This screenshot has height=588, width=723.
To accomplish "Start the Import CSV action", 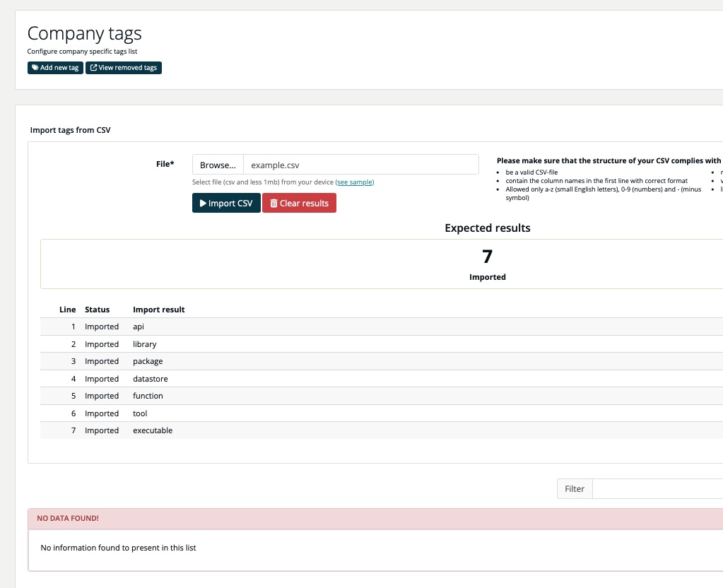I will pos(226,203).
